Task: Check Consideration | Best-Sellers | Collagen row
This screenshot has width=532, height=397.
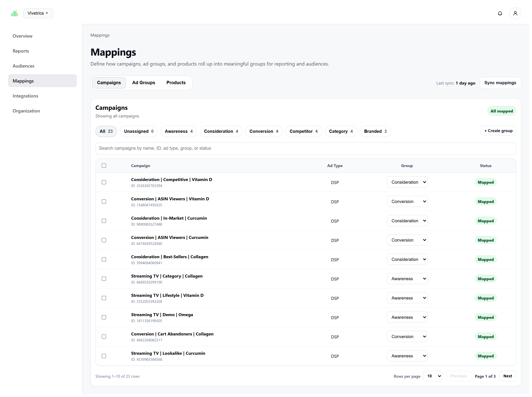Action: 104,259
